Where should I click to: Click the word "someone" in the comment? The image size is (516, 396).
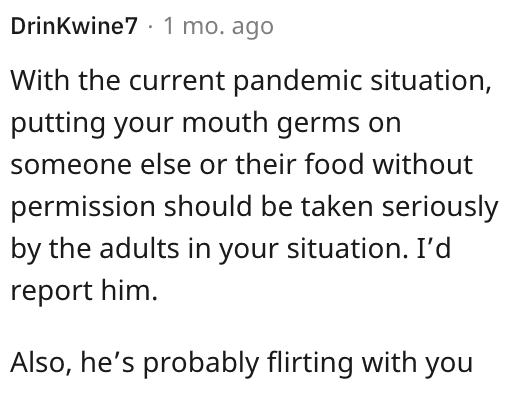[71, 165]
